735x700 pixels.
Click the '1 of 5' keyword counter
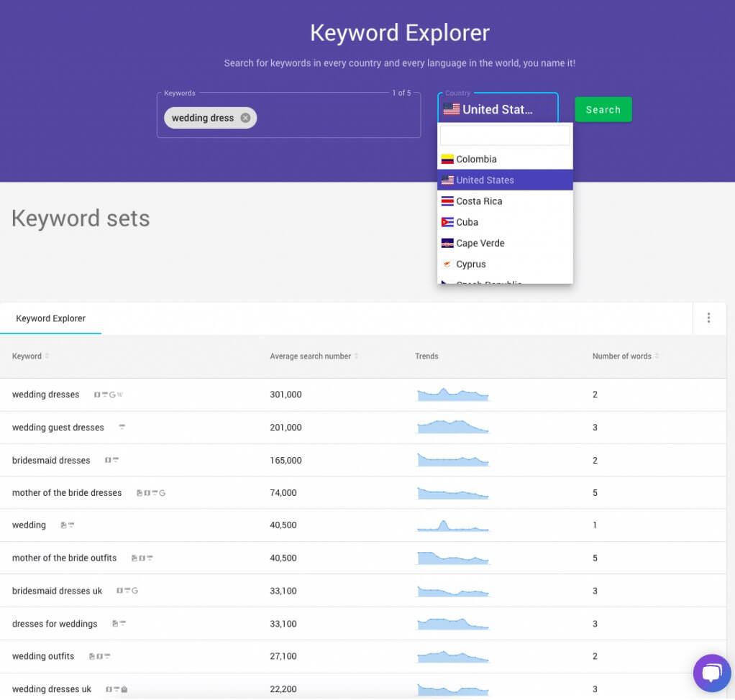(401, 93)
